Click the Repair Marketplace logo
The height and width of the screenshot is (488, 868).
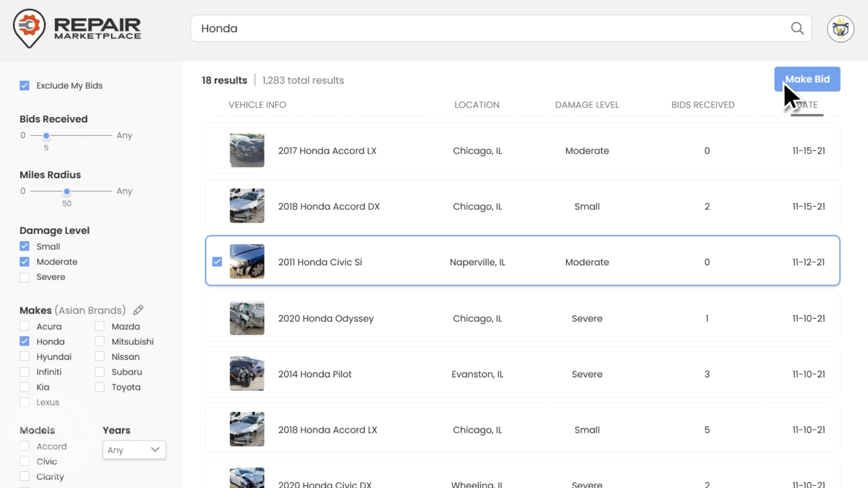[77, 28]
